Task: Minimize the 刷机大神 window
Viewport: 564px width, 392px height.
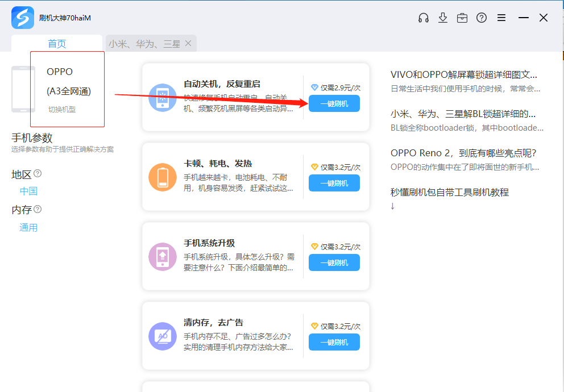Action: click(x=524, y=18)
